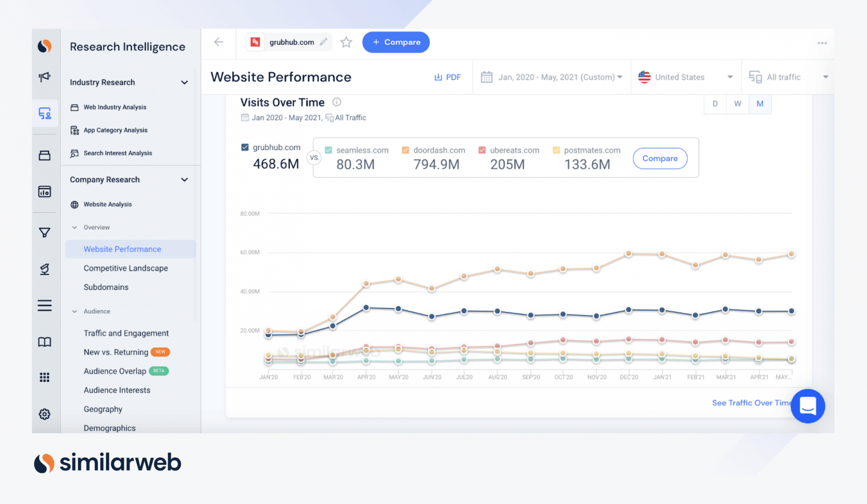Click the 468.6M grubhub visits value
Viewport: 867px width, 504px height.
coord(276,164)
